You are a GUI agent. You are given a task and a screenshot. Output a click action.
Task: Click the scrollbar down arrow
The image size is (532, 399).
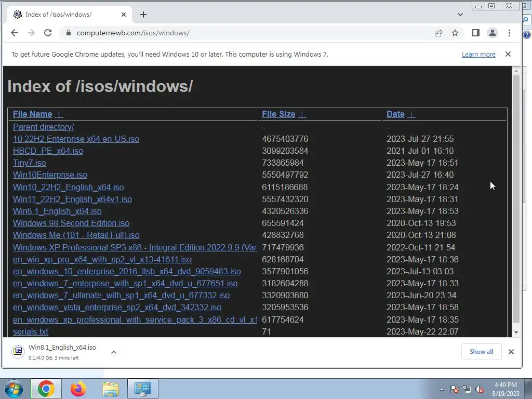tap(516, 332)
